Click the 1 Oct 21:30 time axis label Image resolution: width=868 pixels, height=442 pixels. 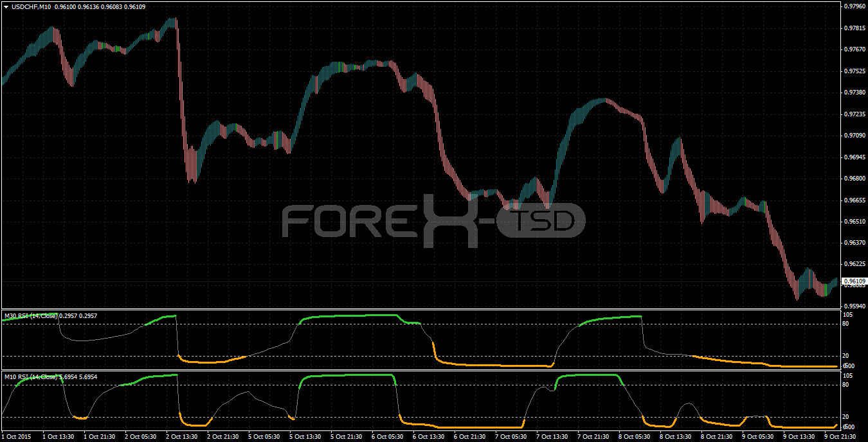pyautogui.click(x=99, y=437)
